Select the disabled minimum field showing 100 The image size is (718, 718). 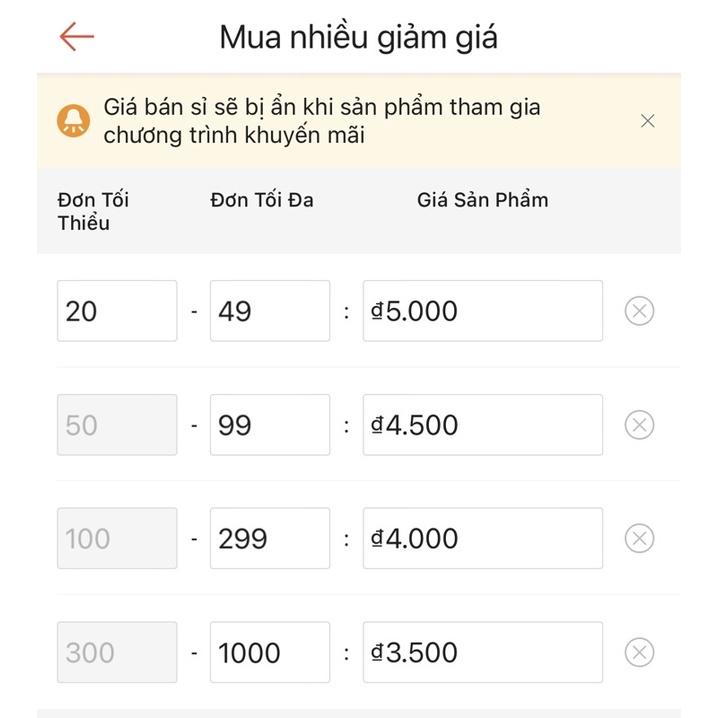click(117, 538)
